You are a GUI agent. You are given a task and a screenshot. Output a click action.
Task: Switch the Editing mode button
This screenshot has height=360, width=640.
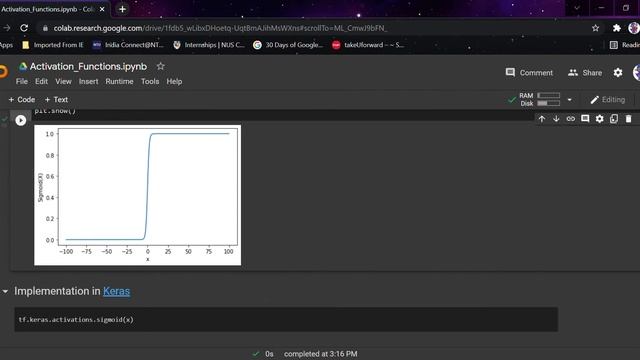(x=608, y=100)
